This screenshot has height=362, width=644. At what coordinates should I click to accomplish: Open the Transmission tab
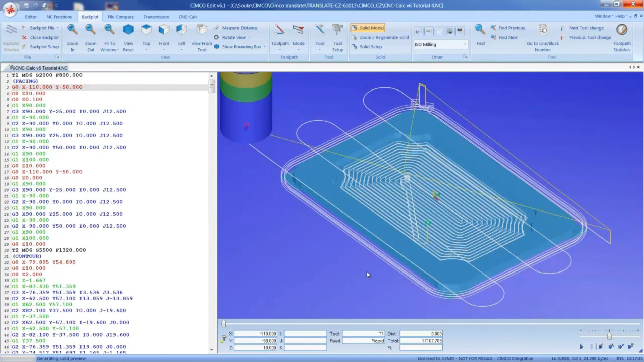156,17
